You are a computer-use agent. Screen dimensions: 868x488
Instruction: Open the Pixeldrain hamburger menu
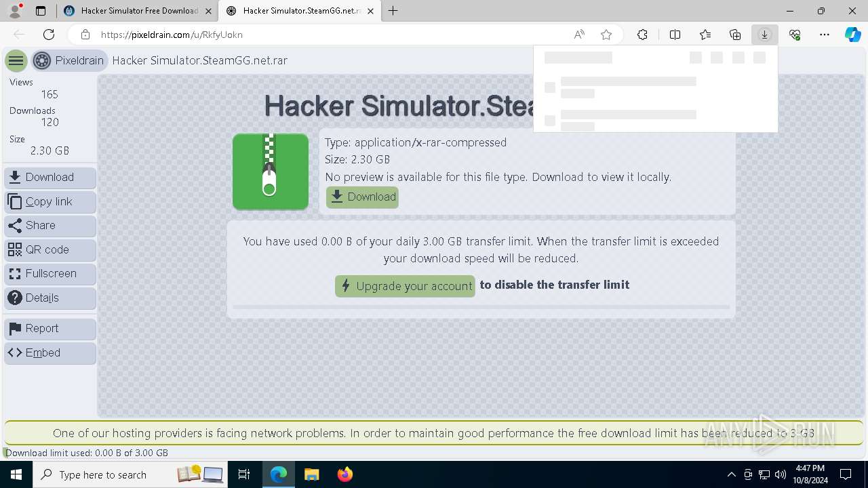point(16,61)
